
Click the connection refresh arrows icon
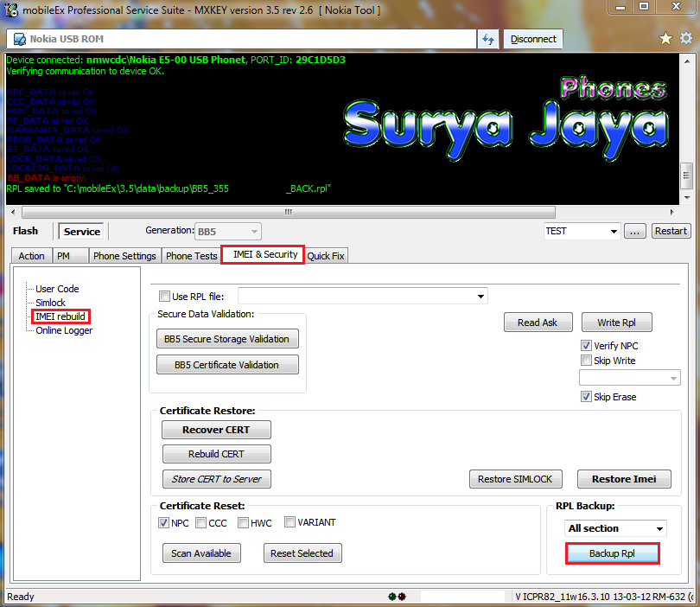(x=488, y=39)
